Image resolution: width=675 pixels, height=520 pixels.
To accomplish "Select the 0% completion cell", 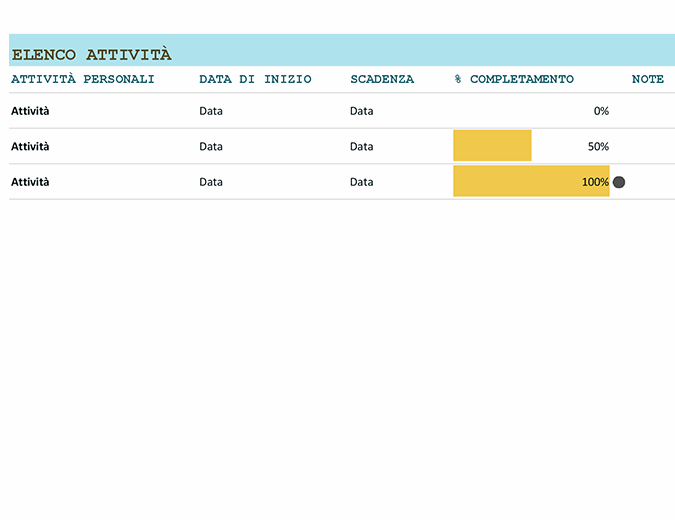I will click(600, 111).
